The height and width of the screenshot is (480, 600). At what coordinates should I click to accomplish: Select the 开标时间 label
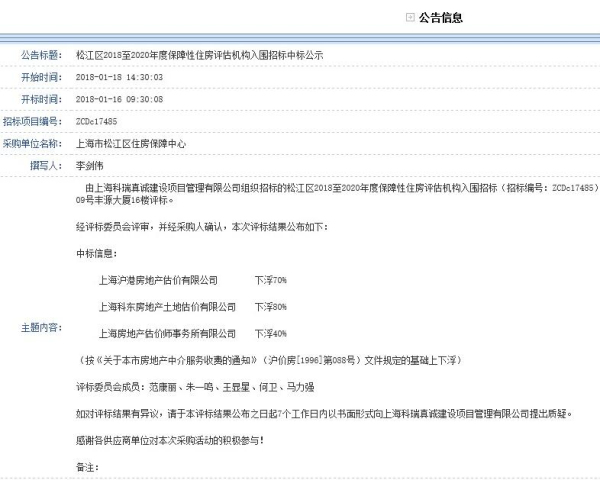click(41, 100)
